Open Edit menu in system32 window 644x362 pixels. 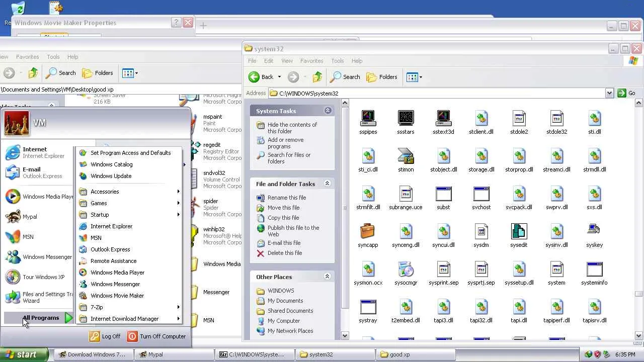269,61
